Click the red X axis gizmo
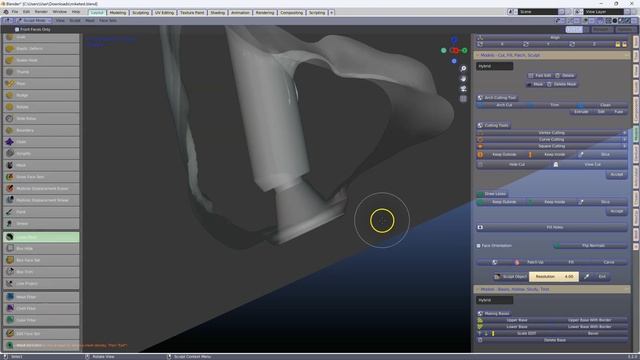The width and height of the screenshot is (640, 360). [x=456, y=51]
